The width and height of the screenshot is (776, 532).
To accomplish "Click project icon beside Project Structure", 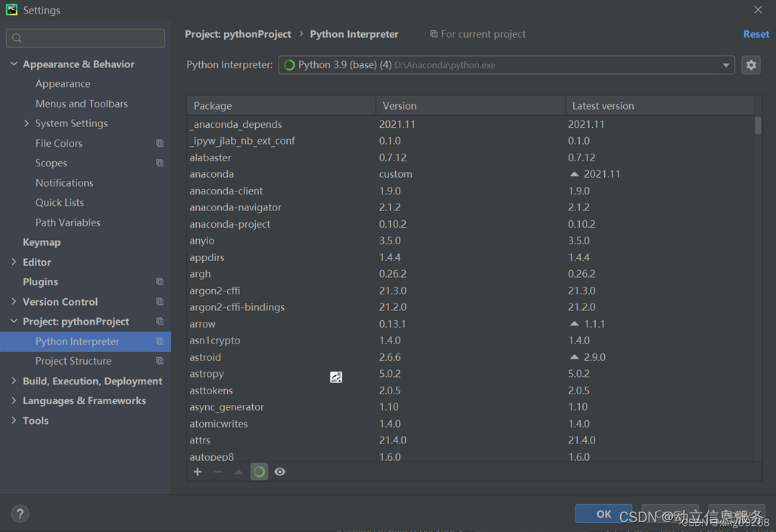I will [160, 361].
